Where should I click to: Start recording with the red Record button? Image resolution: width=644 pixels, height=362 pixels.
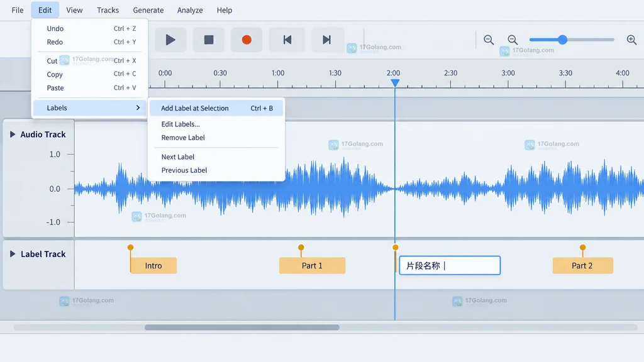point(247,40)
